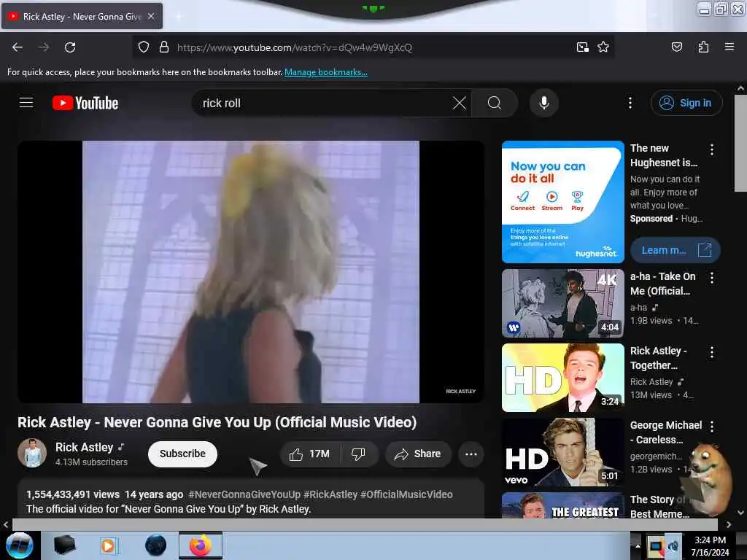Click the search magnifier button
747x560 pixels.
coord(495,103)
